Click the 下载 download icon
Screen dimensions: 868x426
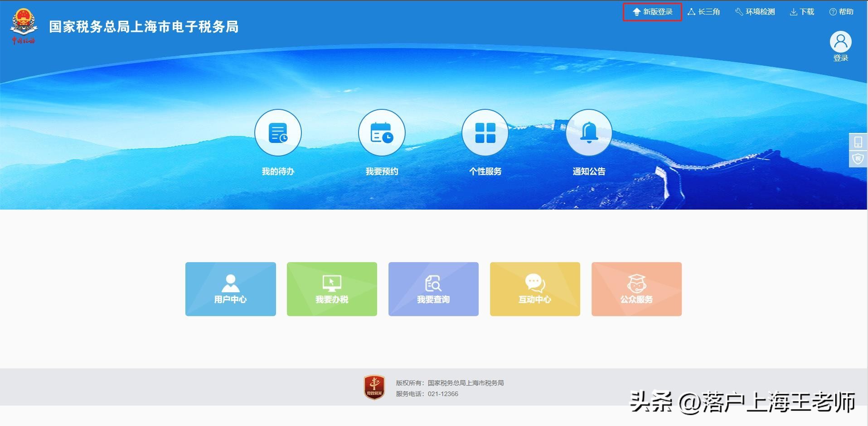801,11
